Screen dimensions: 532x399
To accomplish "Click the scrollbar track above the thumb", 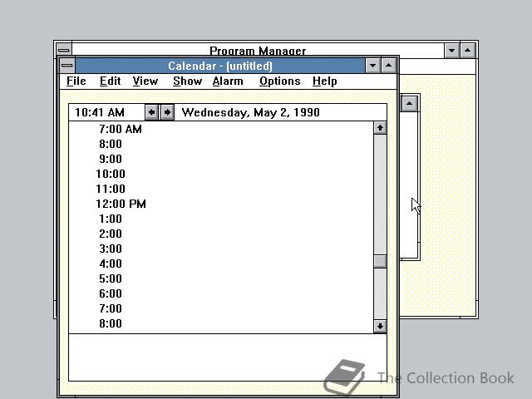I will click(380, 195).
